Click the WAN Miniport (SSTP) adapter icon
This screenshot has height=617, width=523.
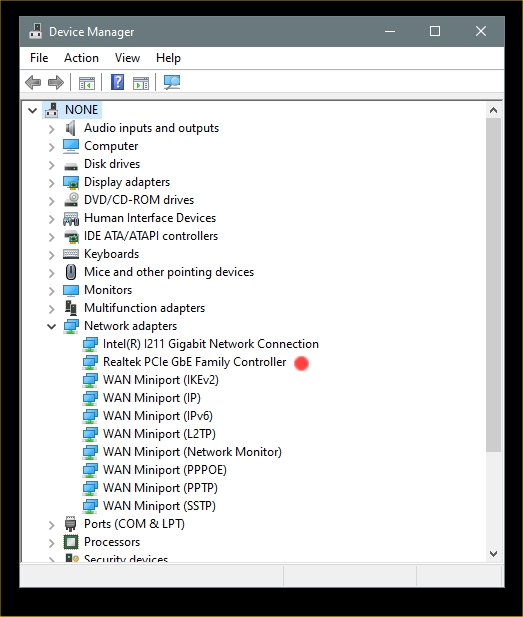tap(90, 506)
